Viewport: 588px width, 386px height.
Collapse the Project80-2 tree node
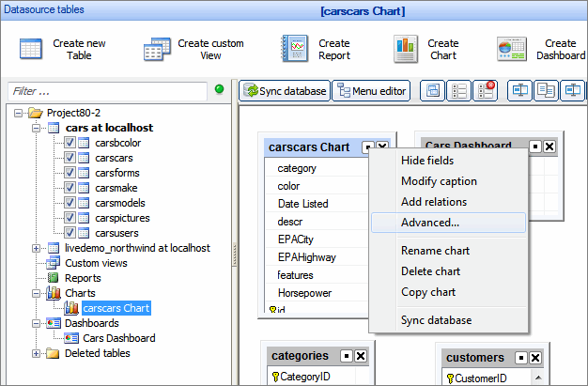(x=18, y=113)
